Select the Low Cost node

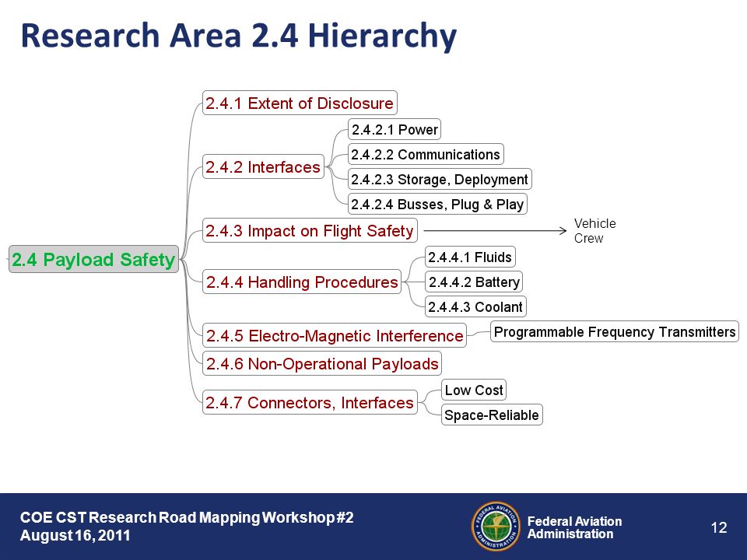tap(474, 390)
